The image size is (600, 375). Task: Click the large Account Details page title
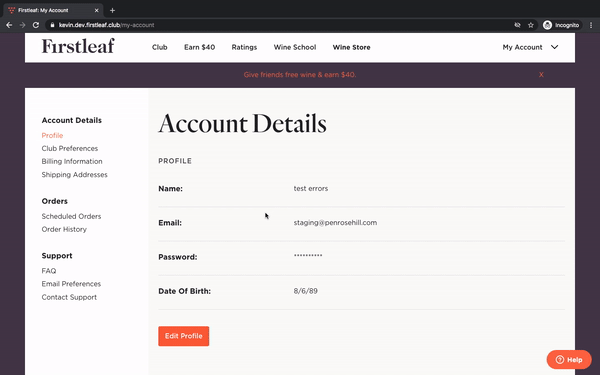(242, 124)
